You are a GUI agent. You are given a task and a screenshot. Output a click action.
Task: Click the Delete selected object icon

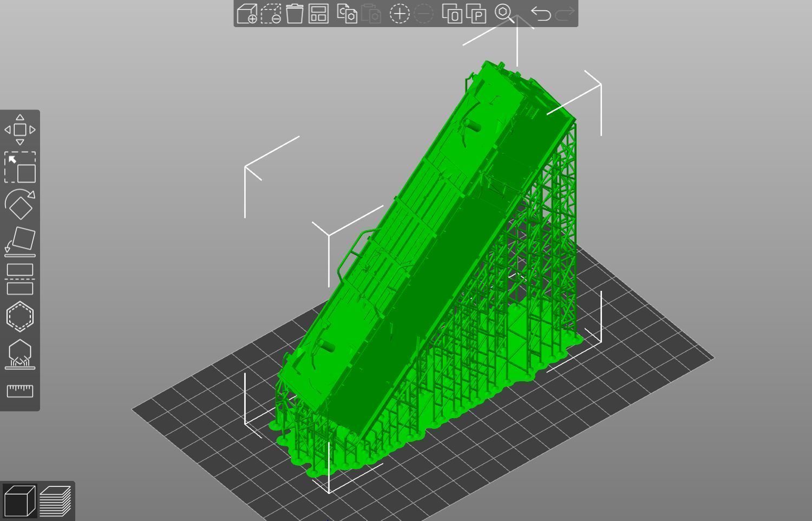point(271,14)
